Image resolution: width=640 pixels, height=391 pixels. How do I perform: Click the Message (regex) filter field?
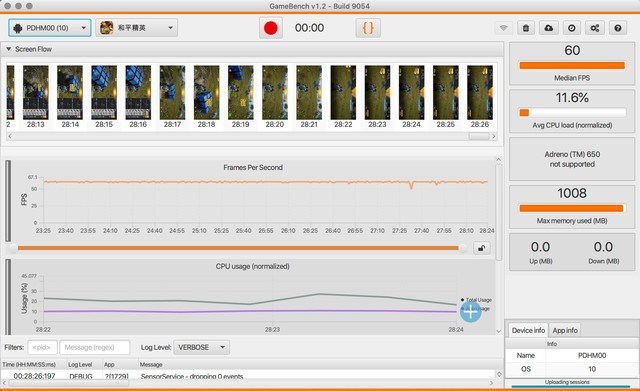(95, 347)
